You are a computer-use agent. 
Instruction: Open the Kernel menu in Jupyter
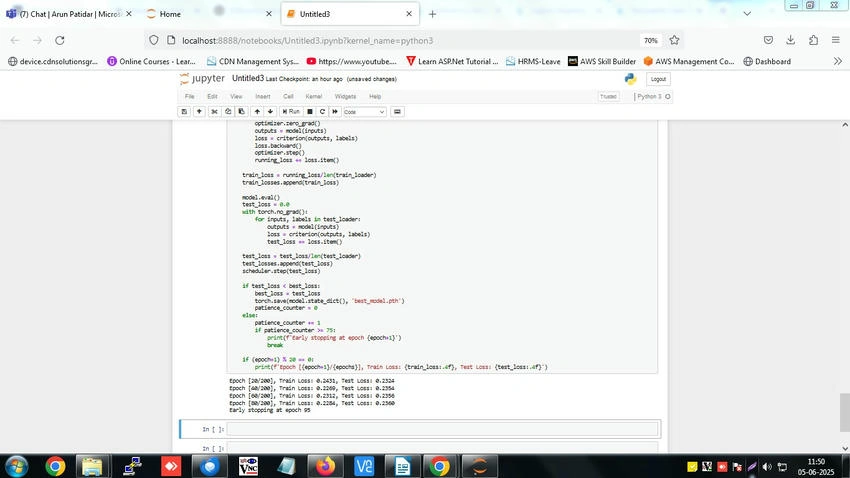pyautogui.click(x=314, y=96)
